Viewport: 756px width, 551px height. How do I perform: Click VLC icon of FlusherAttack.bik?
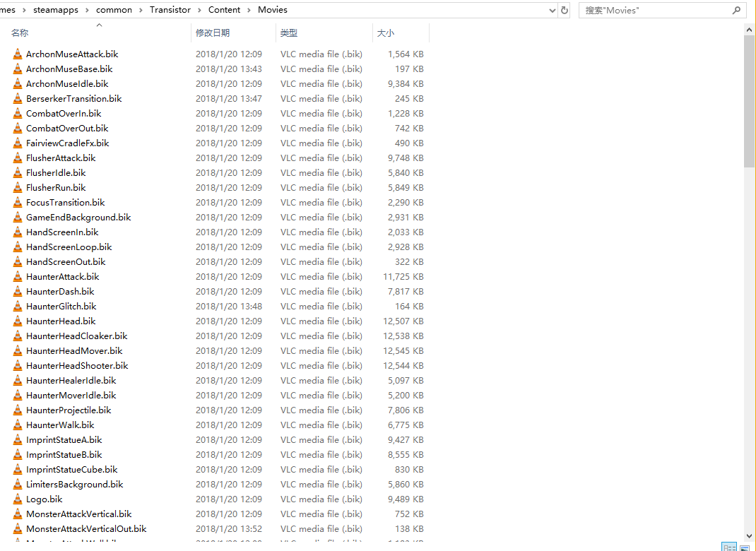pos(18,158)
